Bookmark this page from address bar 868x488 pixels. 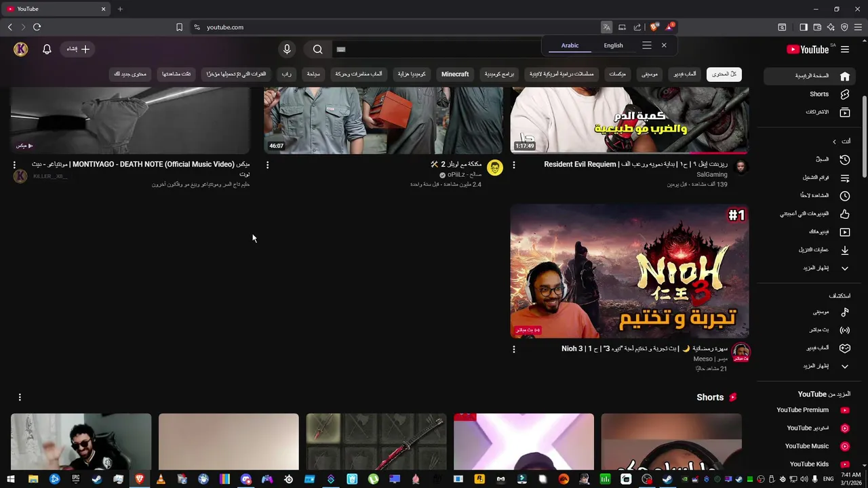coord(179,27)
